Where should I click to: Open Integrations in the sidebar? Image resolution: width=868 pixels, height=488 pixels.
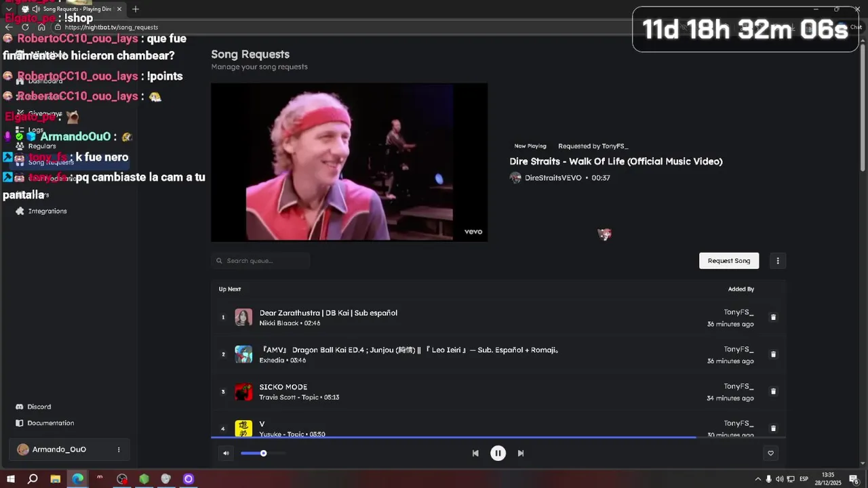[47, 211]
